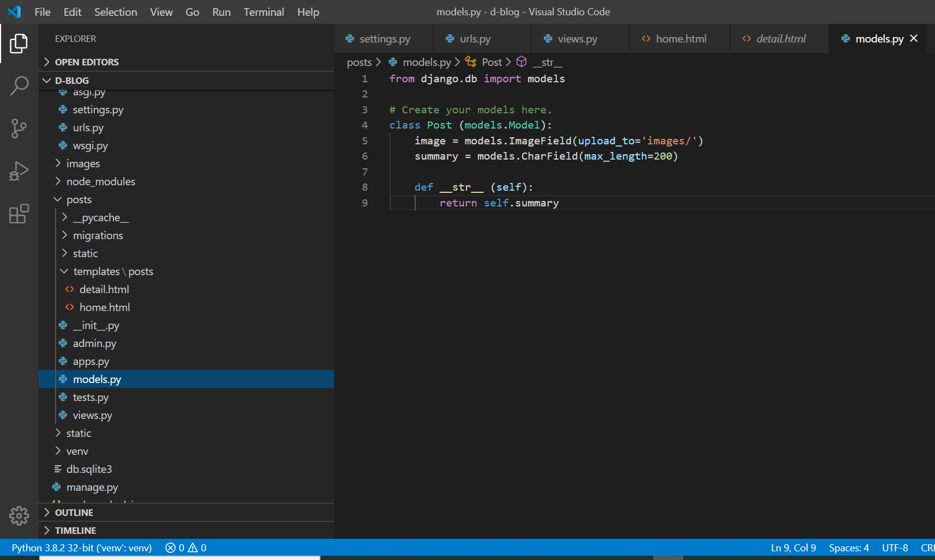The height and width of the screenshot is (560, 935).
Task: Open the Manage gear icon
Action: point(19,515)
